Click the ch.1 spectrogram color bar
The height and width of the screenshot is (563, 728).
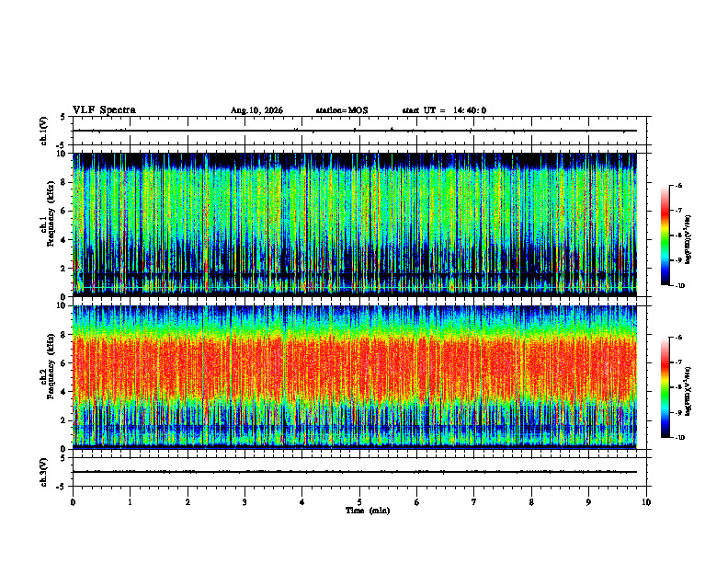[665, 236]
